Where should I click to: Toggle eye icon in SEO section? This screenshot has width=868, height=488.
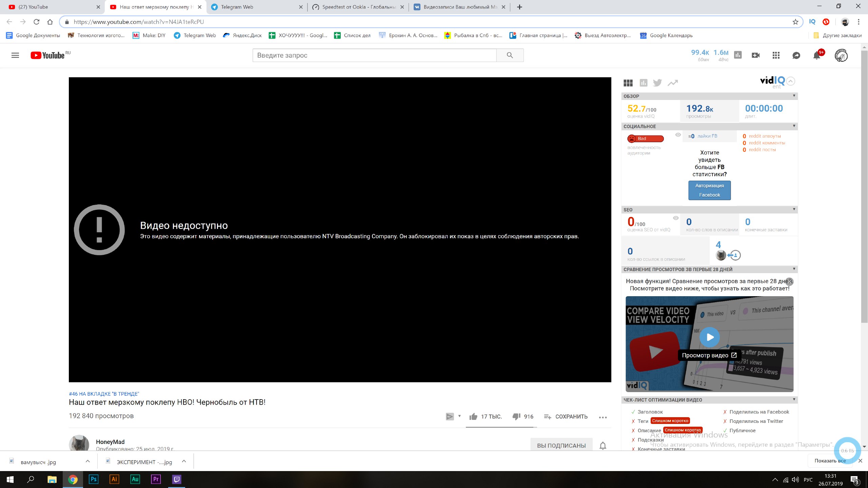point(676,218)
